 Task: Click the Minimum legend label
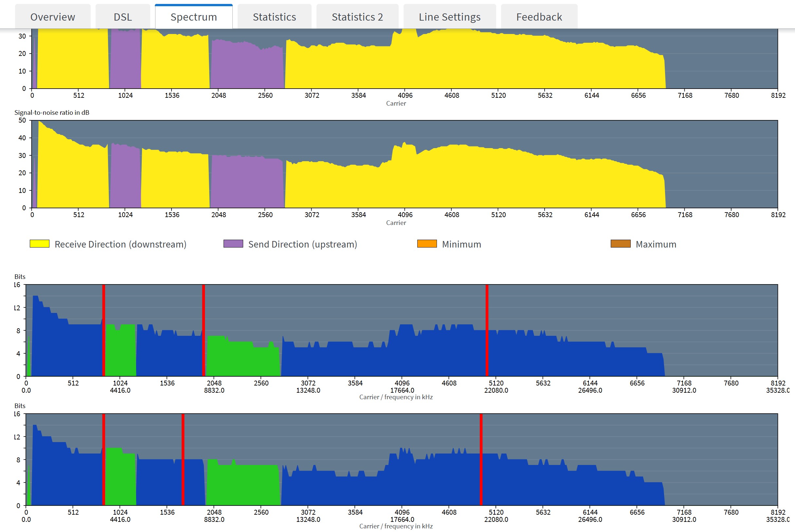pos(461,244)
